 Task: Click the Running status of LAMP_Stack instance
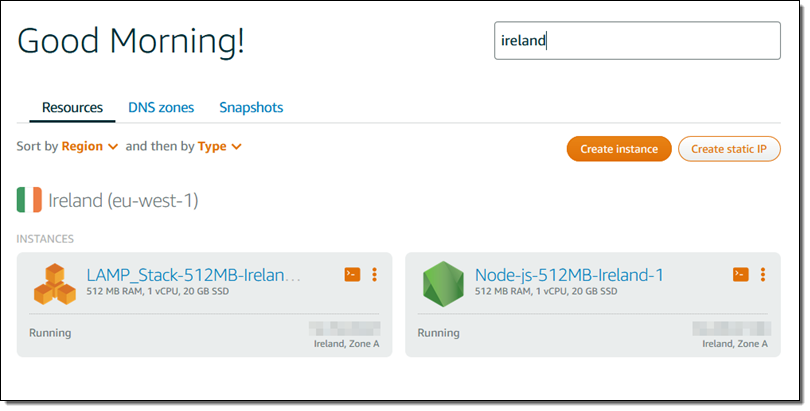50,333
